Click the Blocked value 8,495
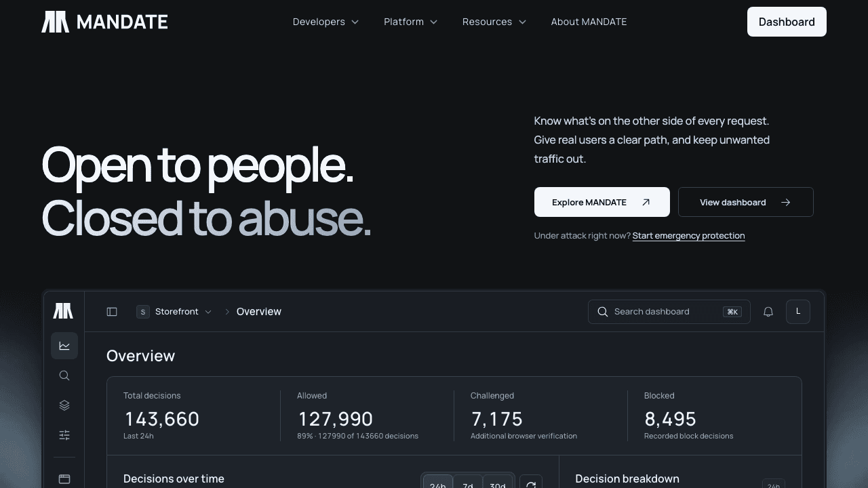The width and height of the screenshot is (868, 488). click(671, 419)
